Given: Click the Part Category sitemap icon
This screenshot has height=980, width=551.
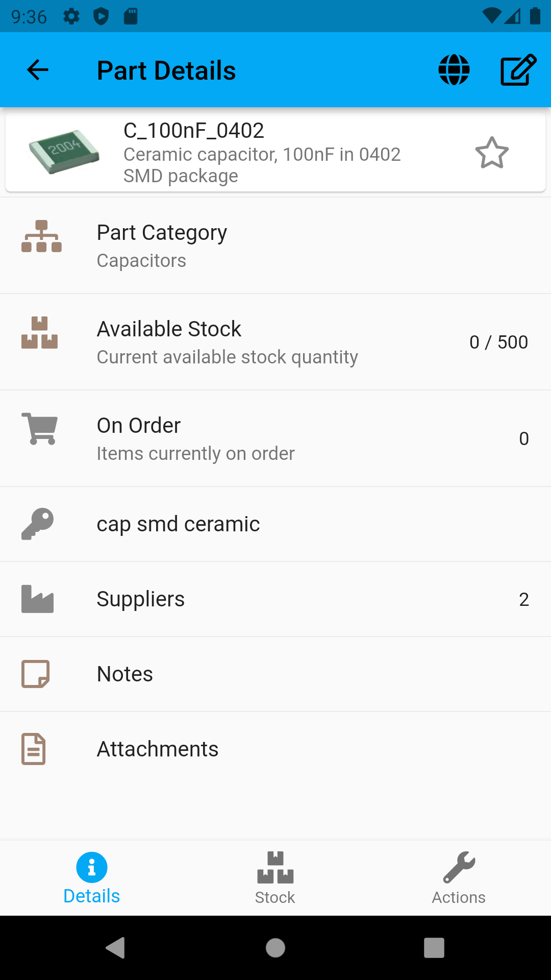Looking at the screenshot, I should (41, 236).
